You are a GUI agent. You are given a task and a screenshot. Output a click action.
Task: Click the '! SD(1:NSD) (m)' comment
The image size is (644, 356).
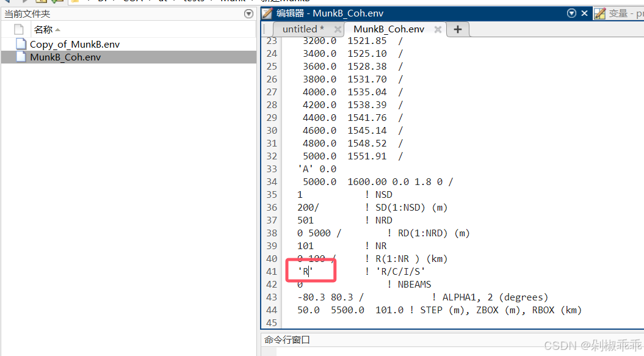406,208
